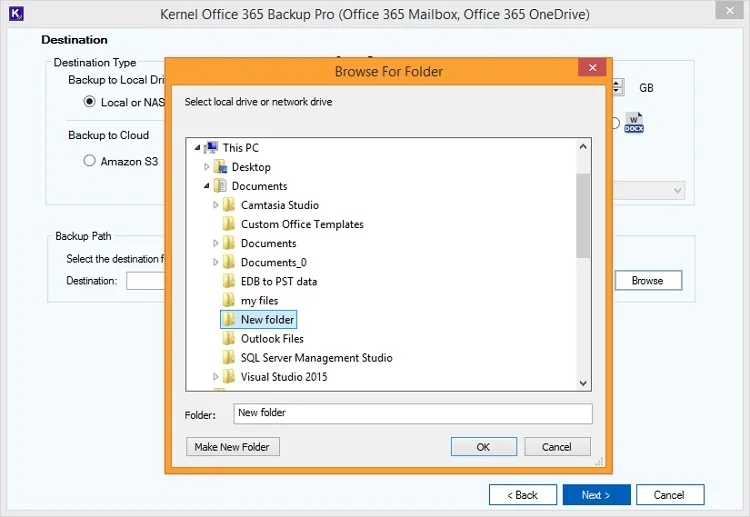This screenshot has width=750, height=517.
Task: Cancel the backup wizard at the bottom
Action: tap(670, 495)
